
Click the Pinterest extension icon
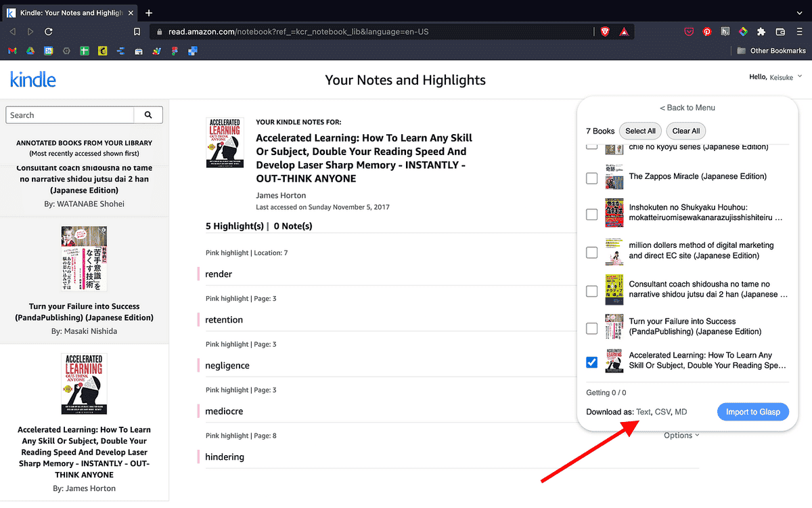(707, 31)
